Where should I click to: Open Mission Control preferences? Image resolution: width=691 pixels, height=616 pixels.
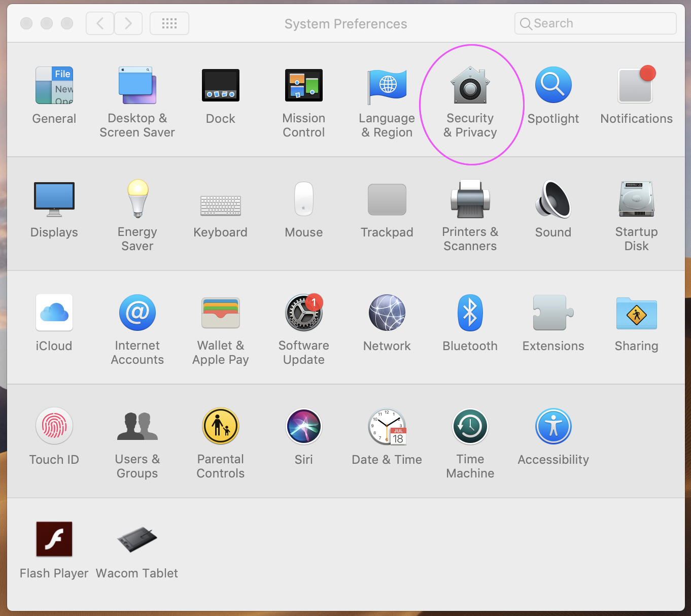[303, 86]
